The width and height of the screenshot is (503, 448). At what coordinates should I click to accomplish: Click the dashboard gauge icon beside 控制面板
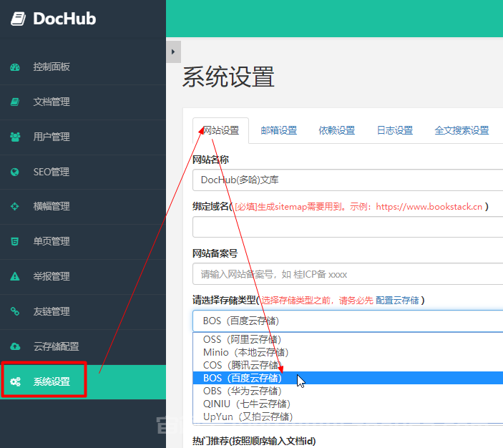(15, 67)
